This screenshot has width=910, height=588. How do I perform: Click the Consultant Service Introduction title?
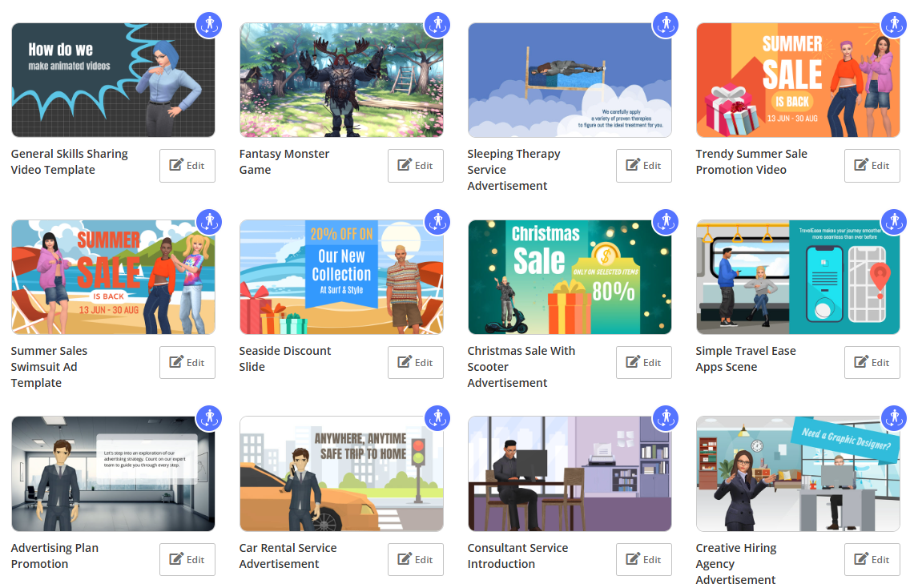click(517, 556)
